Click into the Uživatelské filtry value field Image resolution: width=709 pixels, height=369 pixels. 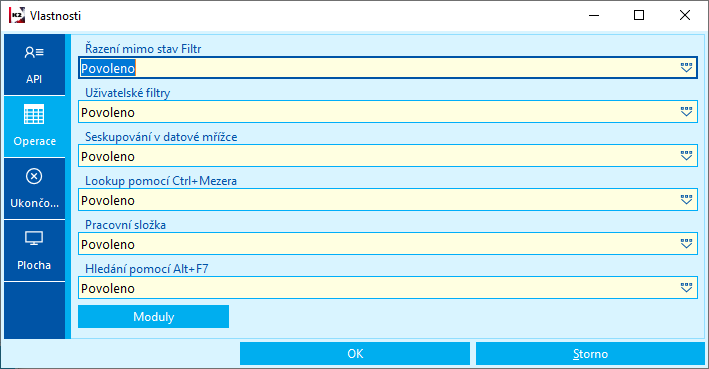(388, 112)
